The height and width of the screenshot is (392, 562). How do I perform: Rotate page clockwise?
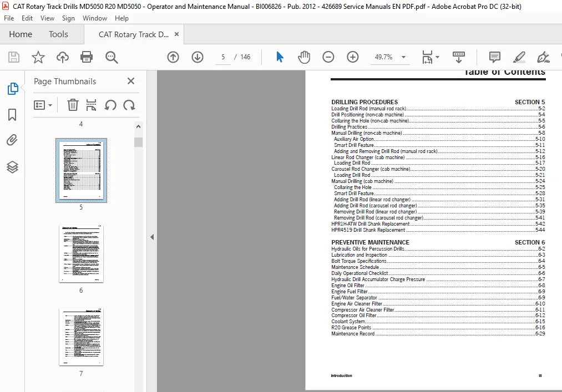[129, 105]
